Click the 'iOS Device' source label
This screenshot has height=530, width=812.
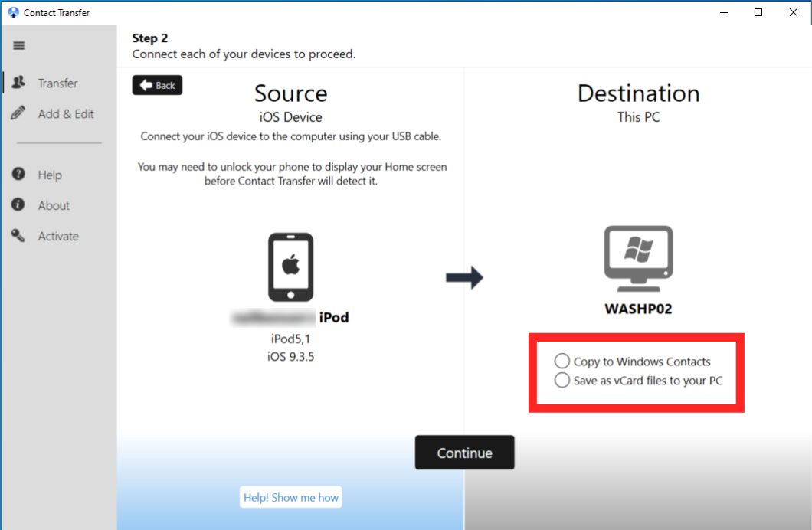pyautogui.click(x=290, y=117)
